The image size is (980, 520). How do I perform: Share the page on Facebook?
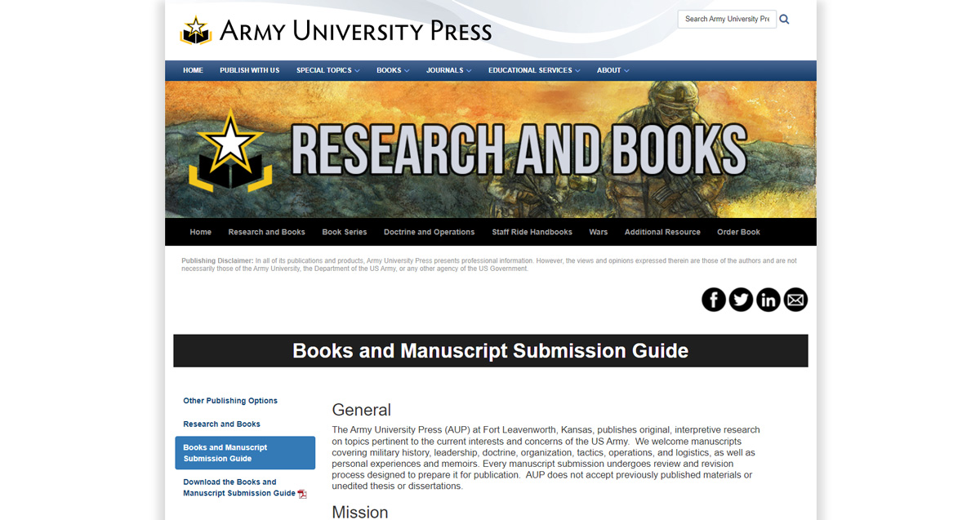(713, 300)
